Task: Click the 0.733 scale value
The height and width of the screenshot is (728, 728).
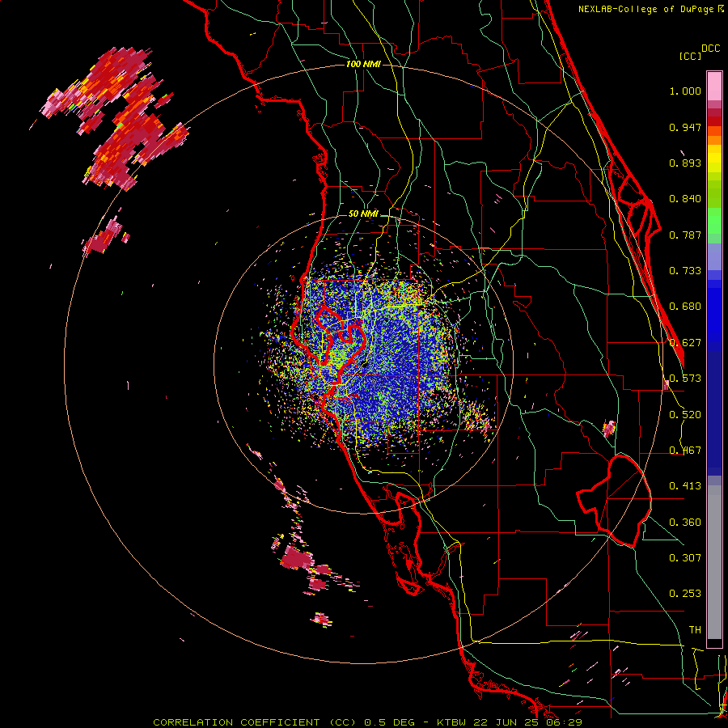Action: [x=685, y=270]
